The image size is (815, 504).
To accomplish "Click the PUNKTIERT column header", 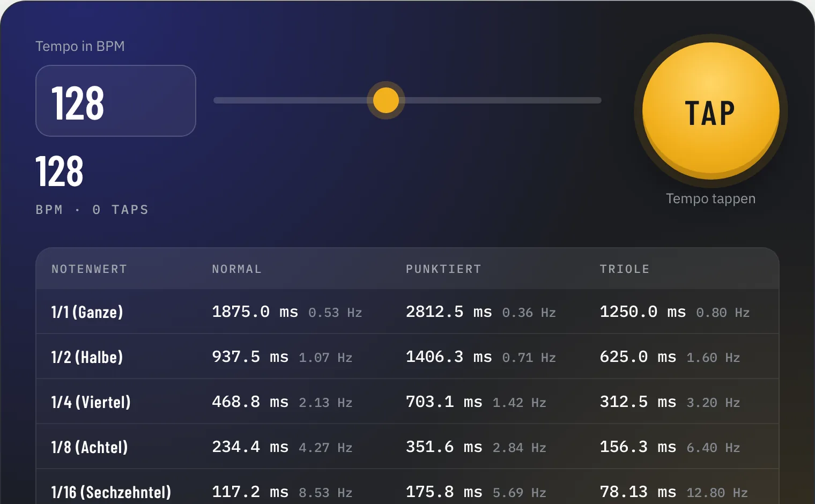I will click(443, 269).
